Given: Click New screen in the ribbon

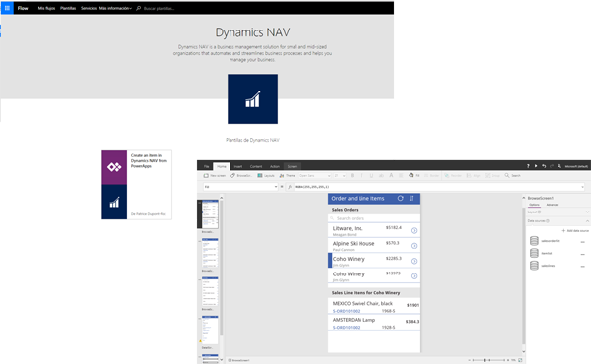Looking at the screenshot, I should [x=215, y=176].
